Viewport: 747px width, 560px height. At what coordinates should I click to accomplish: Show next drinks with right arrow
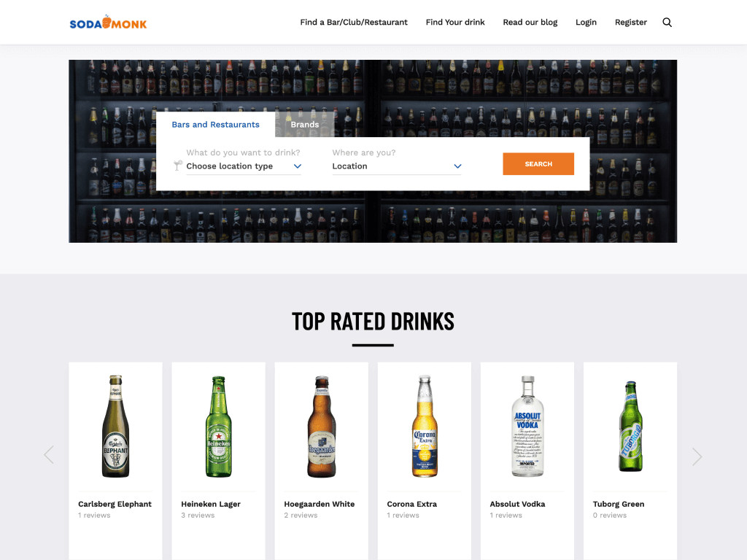[697, 456]
